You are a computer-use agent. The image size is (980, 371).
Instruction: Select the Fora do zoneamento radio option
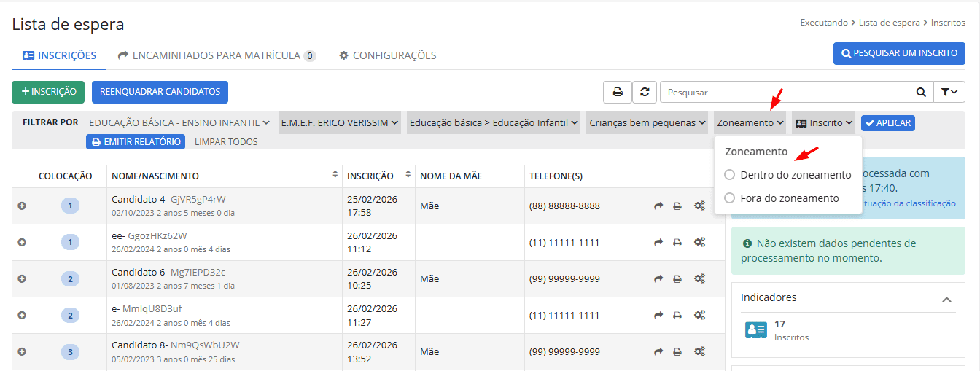(730, 198)
